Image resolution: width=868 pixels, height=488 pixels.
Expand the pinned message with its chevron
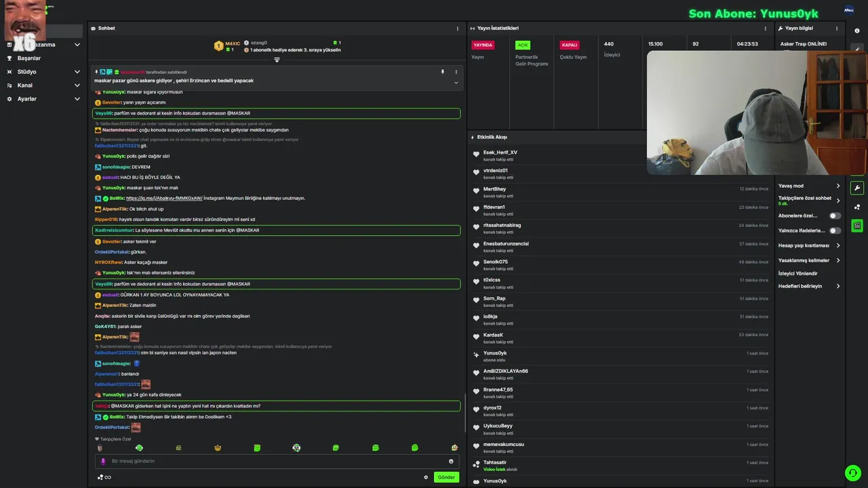[x=456, y=83]
